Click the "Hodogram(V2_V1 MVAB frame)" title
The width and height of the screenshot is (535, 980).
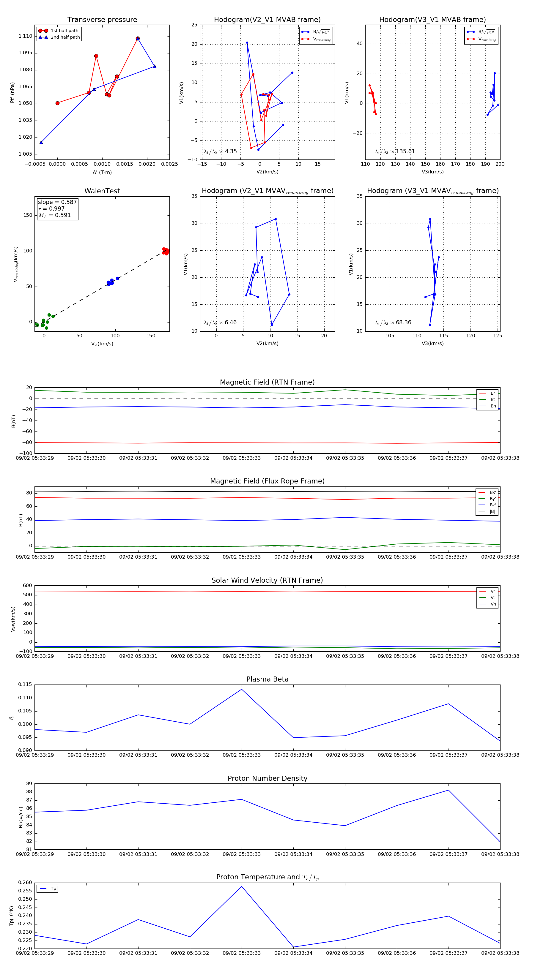tap(267, 20)
